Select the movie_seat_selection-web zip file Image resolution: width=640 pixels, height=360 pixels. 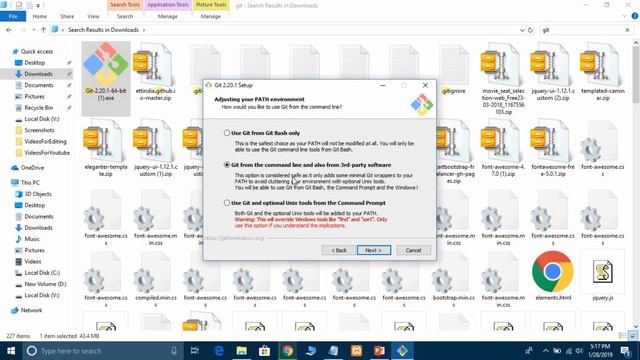coord(503,80)
